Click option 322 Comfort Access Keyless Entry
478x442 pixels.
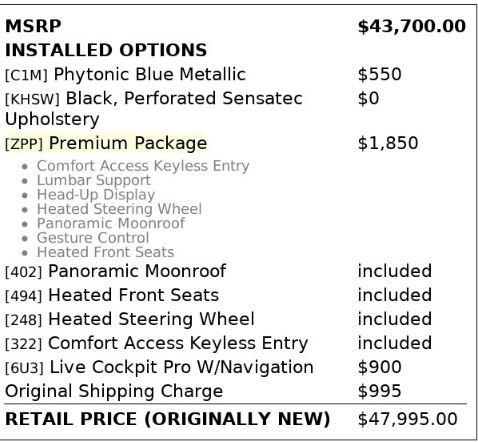point(156,344)
